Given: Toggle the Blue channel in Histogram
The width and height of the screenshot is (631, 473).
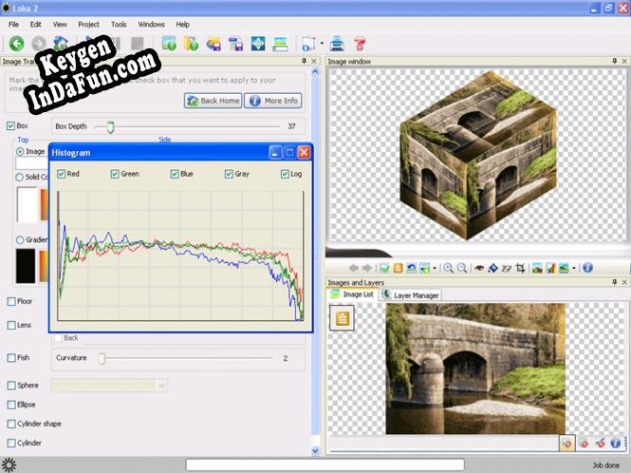Looking at the screenshot, I should coord(174,174).
